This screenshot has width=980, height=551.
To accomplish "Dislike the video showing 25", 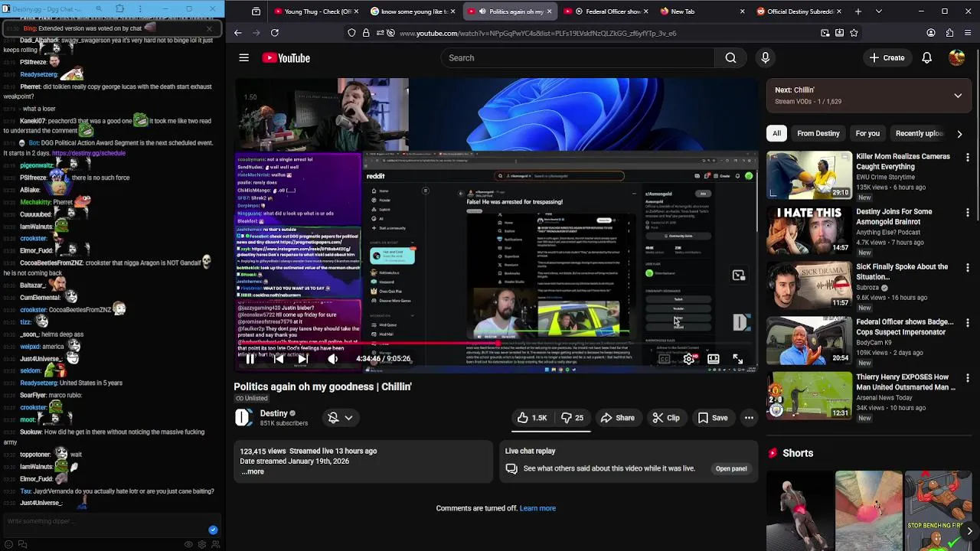I will coord(572,418).
